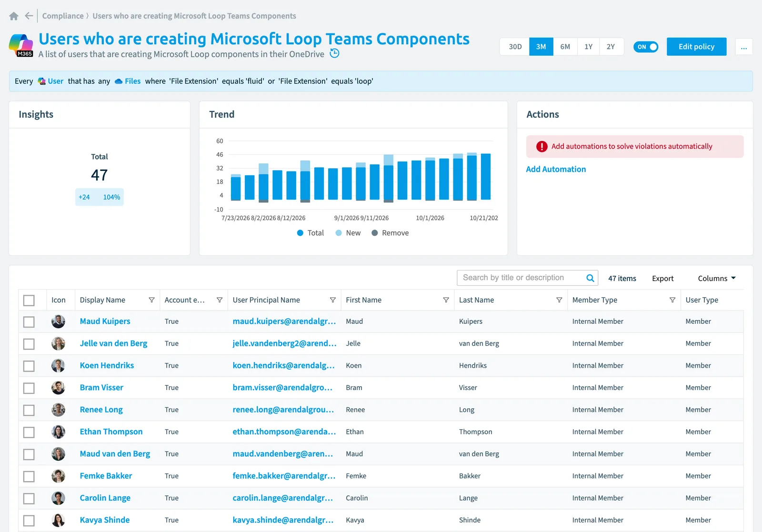Click Koen Hendriks' avatar icon
Image resolution: width=762 pixels, height=532 pixels.
pos(58,366)
